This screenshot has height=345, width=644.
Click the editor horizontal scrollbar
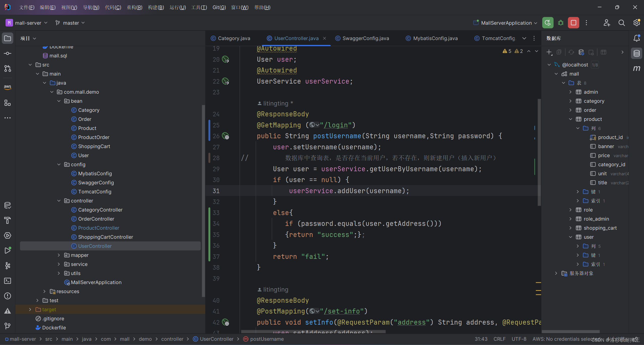click(x=313, y=332)
